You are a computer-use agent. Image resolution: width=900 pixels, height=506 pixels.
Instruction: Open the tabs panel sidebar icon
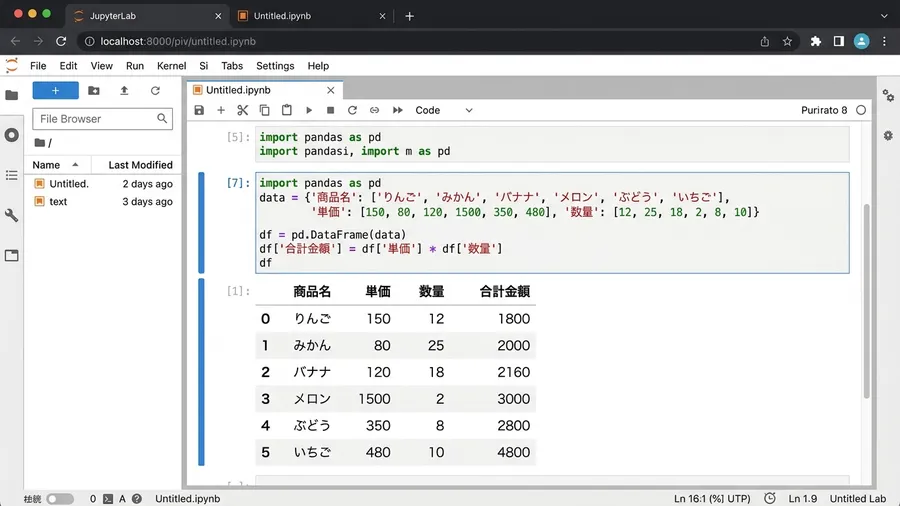(11, 255)
